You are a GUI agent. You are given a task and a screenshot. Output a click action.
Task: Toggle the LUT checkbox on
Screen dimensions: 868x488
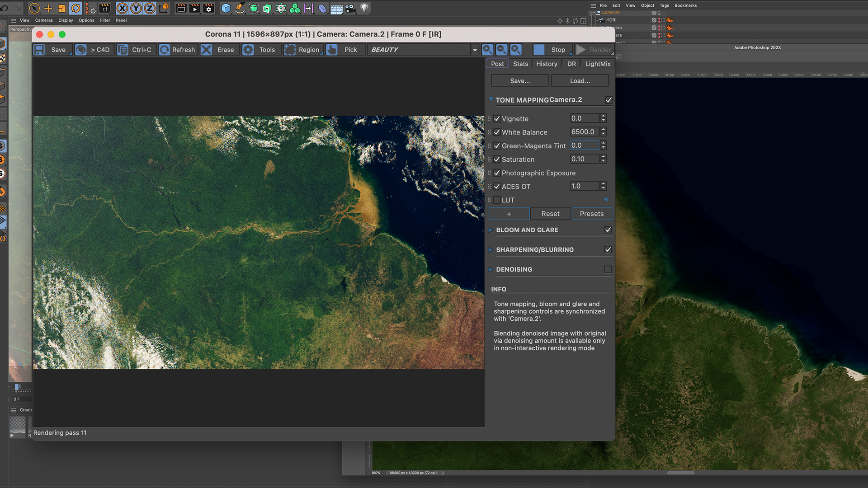click(496, 200)
